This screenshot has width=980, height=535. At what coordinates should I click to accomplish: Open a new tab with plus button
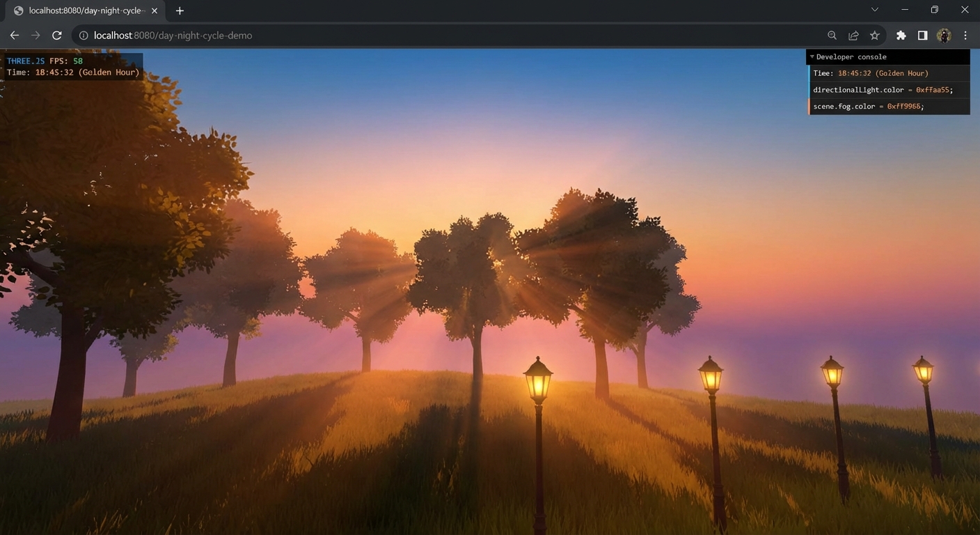(x=180, y=10)
